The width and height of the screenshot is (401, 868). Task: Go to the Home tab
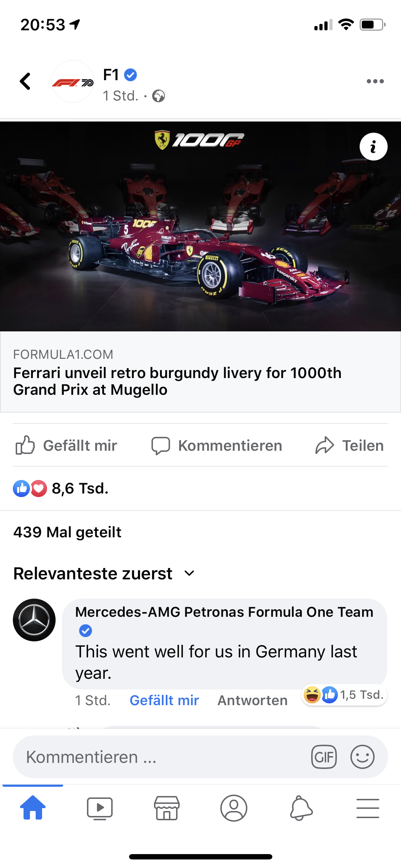pyautogui.click(x=33, y=807)
